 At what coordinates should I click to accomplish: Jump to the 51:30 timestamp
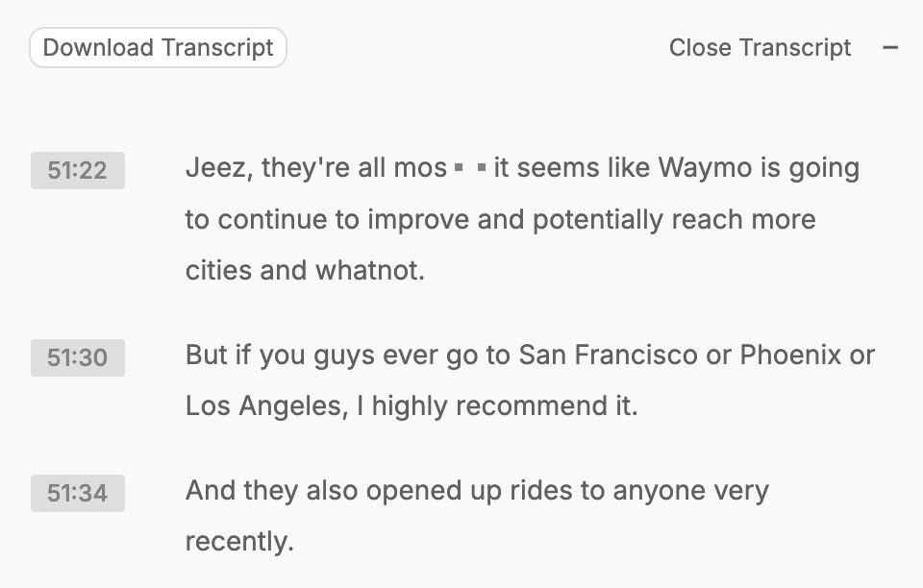[78, 357]
